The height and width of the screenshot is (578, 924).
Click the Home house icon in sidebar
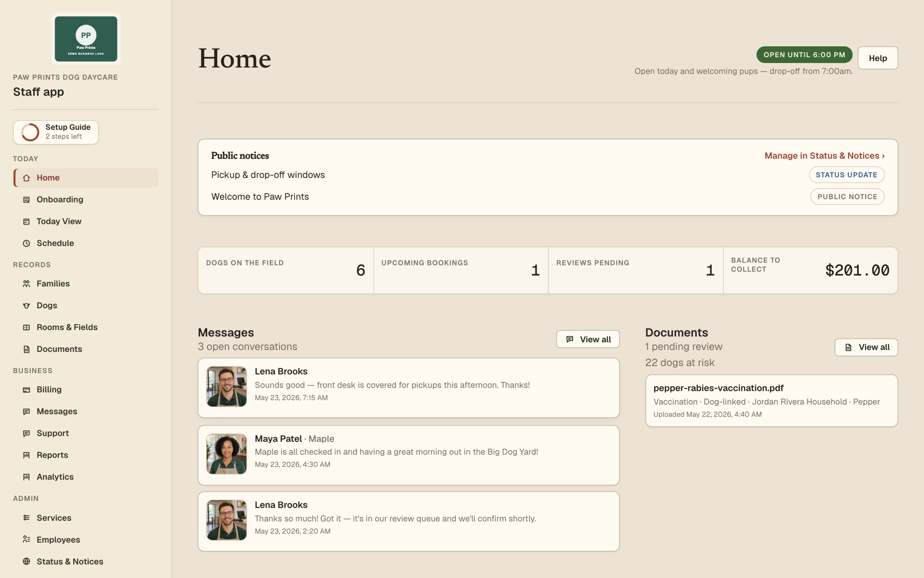pos(26,178)
